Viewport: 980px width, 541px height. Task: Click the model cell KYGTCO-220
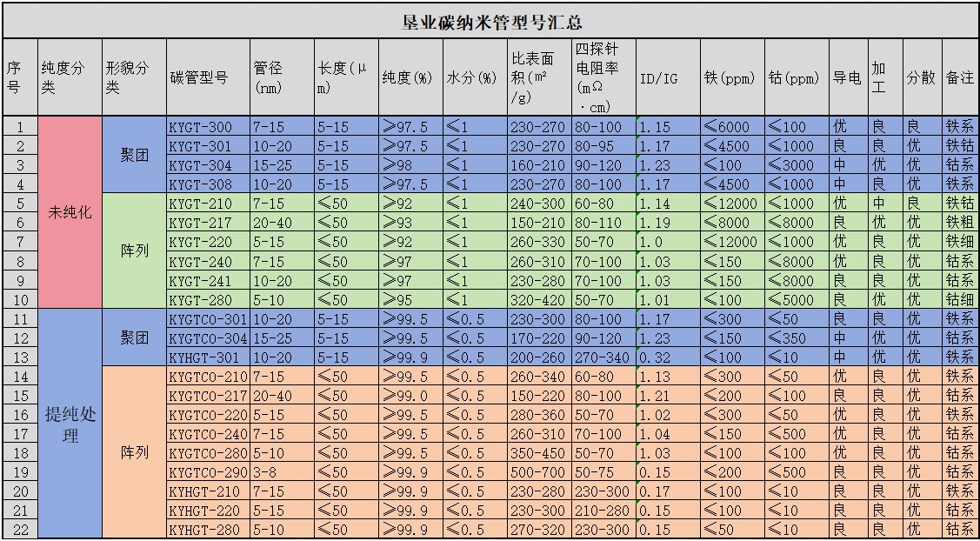(208, 415)
